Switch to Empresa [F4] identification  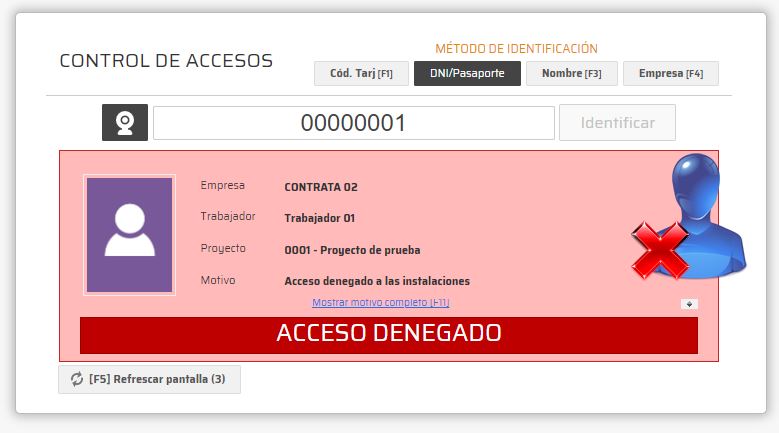coord(671,73)
